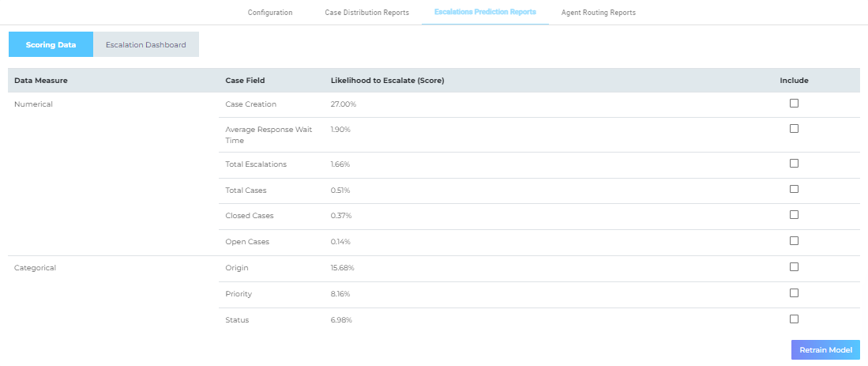Open the Configuration tab

coord(270,13)
